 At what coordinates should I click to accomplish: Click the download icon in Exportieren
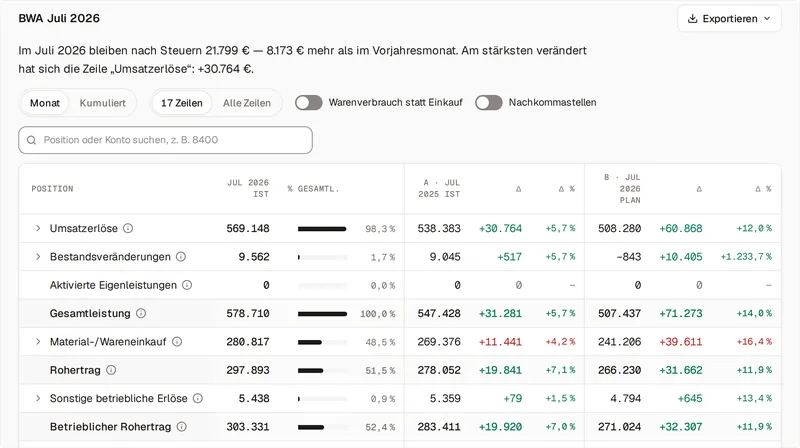pos(692,19)
